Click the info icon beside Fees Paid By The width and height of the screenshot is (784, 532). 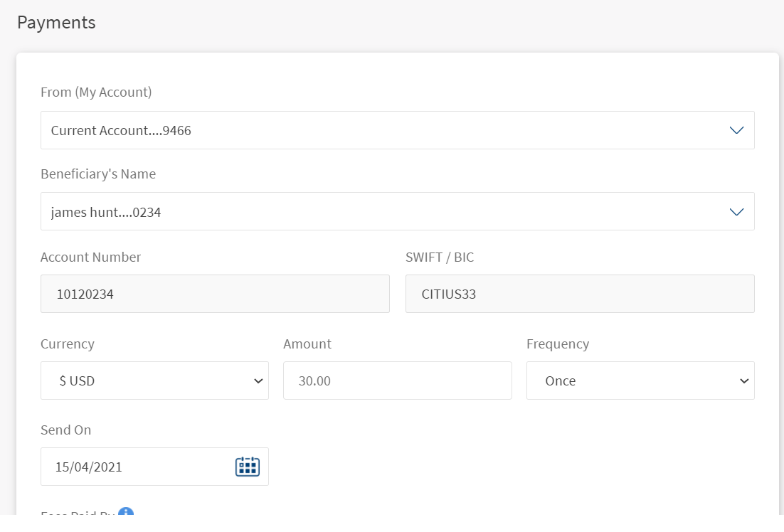tap(126, 514)
